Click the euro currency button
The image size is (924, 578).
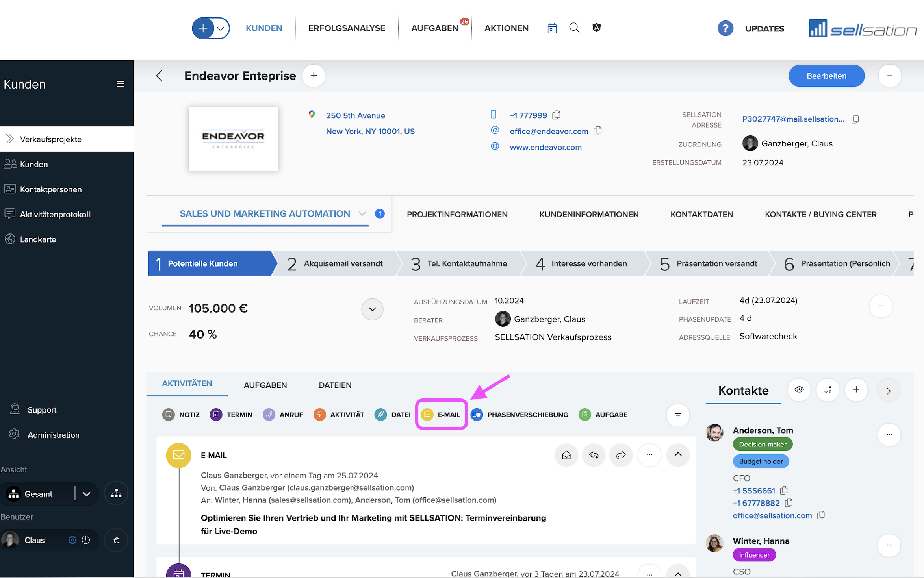pos(116,540)
